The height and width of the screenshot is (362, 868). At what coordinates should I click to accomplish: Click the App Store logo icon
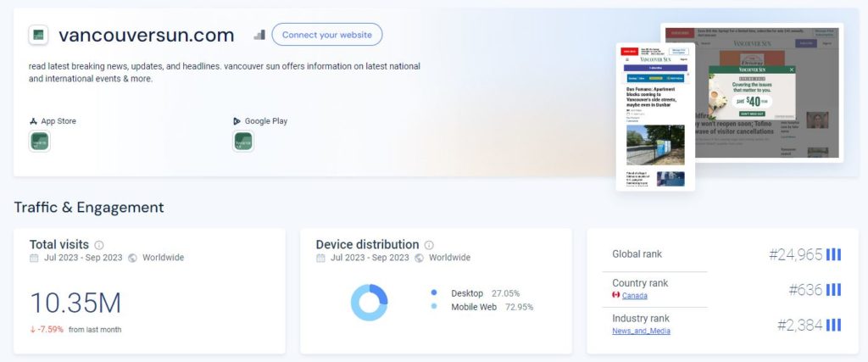click(x=33, y=121)
